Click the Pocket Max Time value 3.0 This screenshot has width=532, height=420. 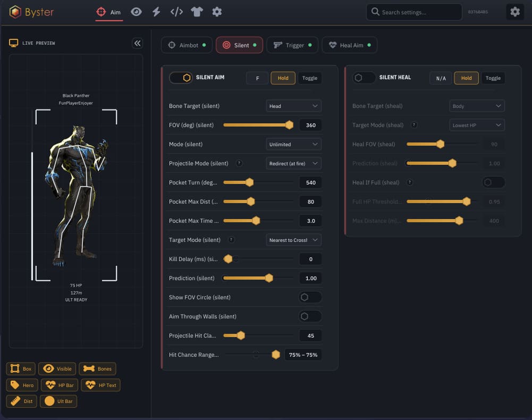(x=311, y=221)
